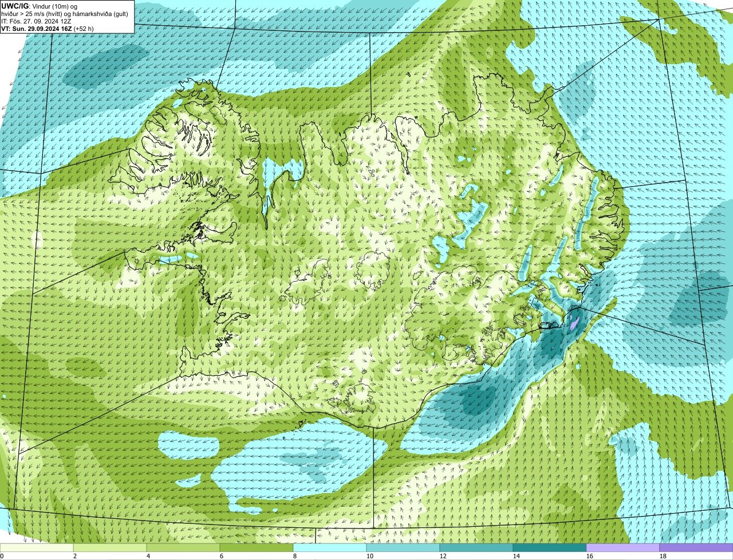Click the scale label '14' on the colorbar
The height and width of the screenshot is (560, 733).
point(517,556)
